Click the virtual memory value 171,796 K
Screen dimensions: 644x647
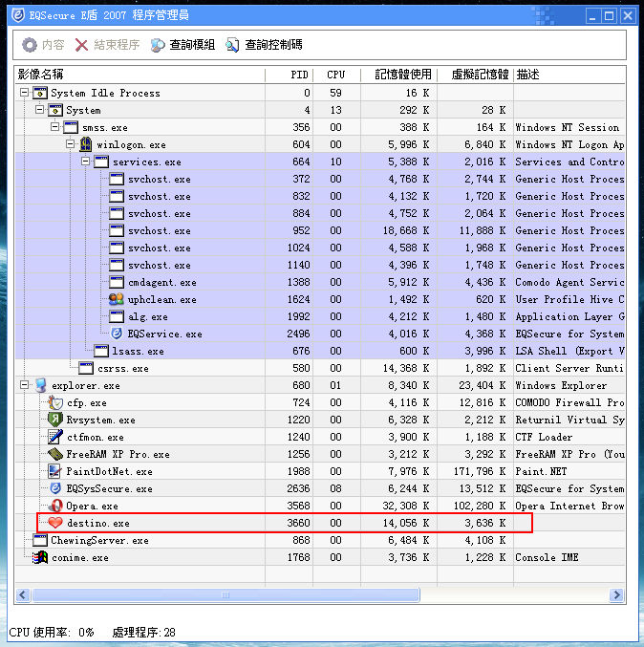pyautogui.click(x=480, y=471)
